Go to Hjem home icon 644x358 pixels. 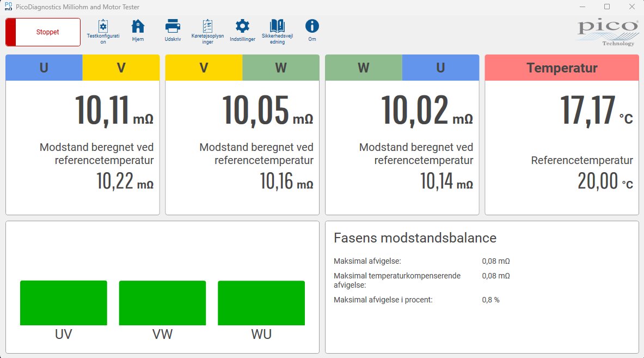[x=138, y=26]
